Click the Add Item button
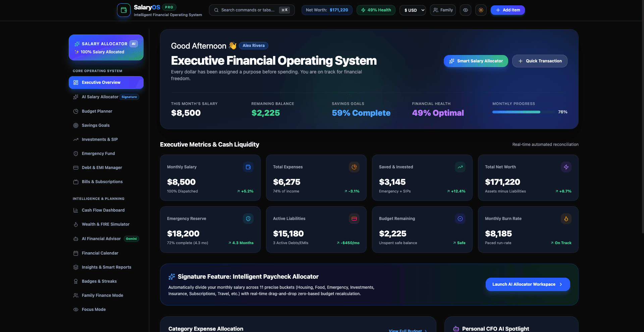Viewport: 644px width, 332px height. tap(508, 10)
